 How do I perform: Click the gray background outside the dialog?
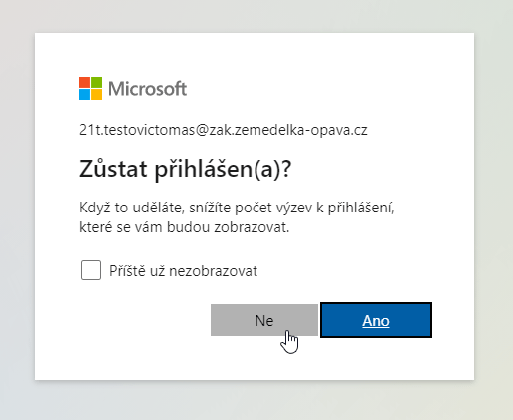point(17,200)
